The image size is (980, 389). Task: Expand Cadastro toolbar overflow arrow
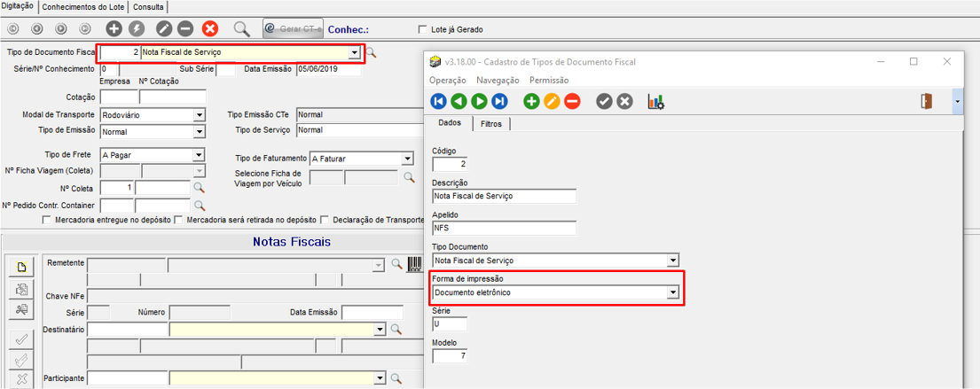[x=958, y=101]
